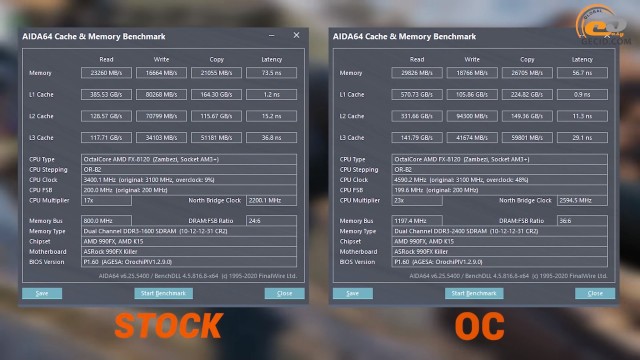Viewport: 640px width, 360px height.
Task: Select the Memory Latency 56.7 ns field
Action: pos(582,73)
